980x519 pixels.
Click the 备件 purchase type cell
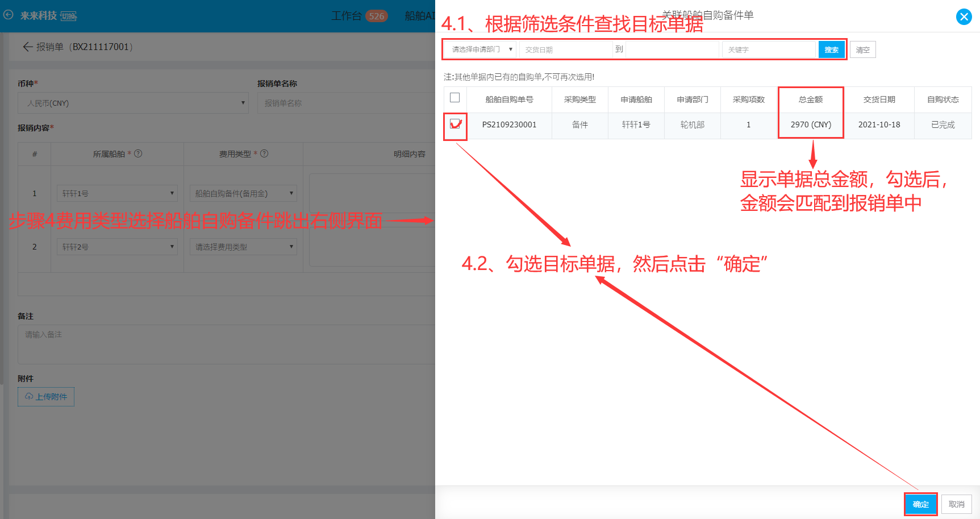579,124
